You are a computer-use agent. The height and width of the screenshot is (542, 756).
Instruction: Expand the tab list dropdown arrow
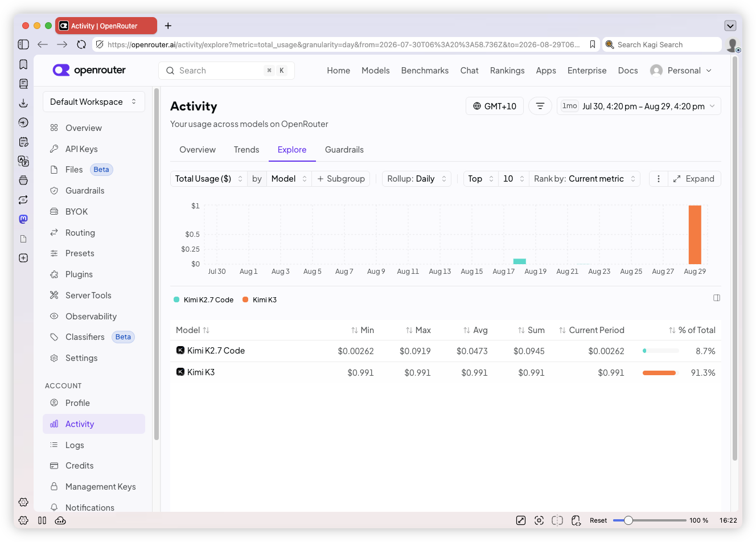pos(730,26)
